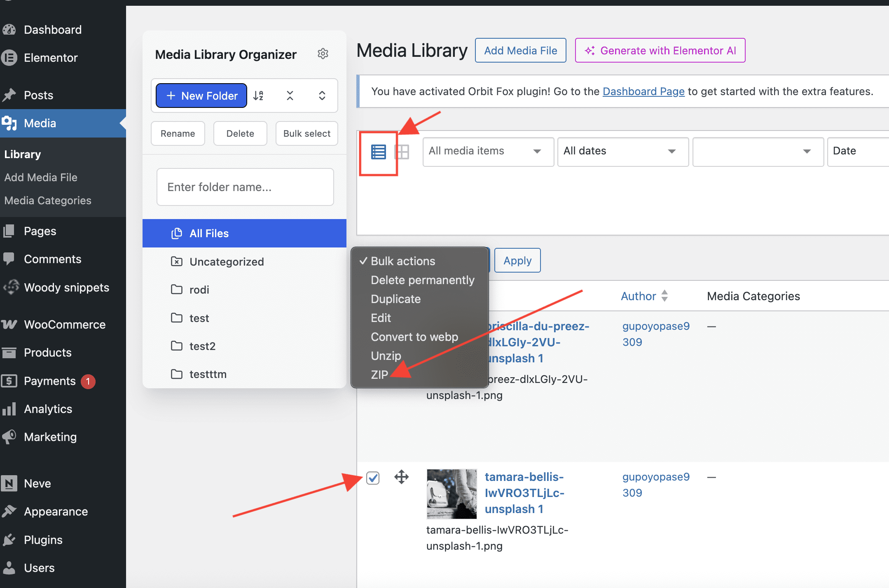Switch to list view mode
Screen dimensions: 889x588
click(x=378, y=152)
